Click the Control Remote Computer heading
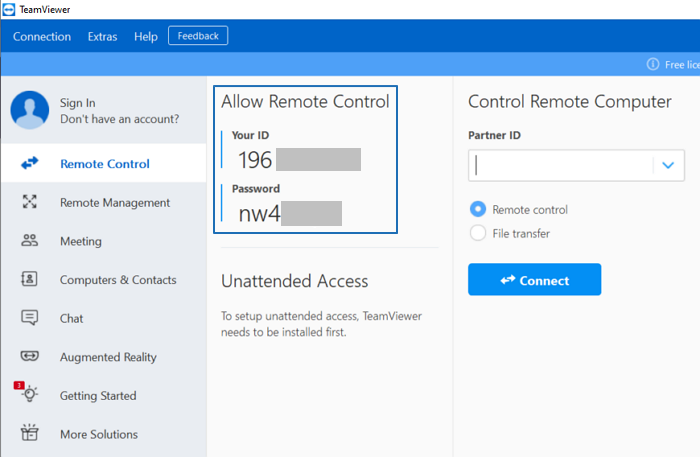 570,102
